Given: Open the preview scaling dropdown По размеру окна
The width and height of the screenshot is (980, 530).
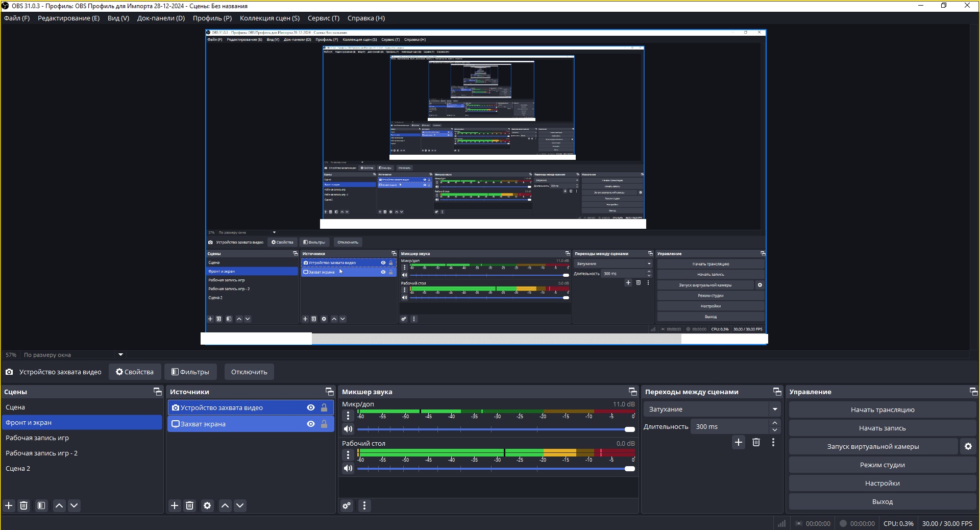Looking at the screenshot, I should (74, 355).
